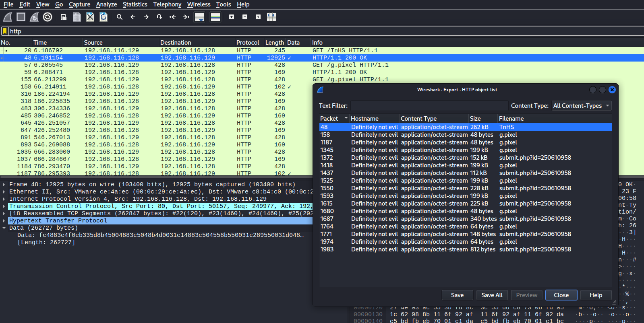
Task: Start a new capture with the shark fin icon
Action: (x=8, y=17)
